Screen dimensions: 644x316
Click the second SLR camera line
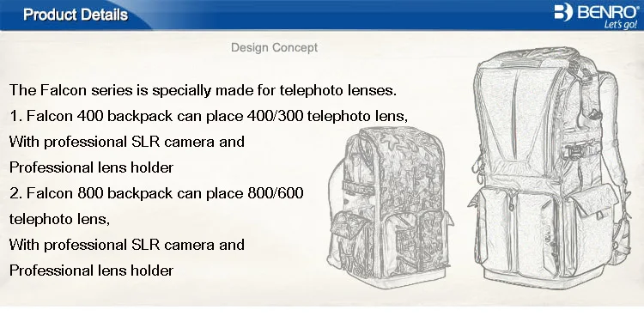(x=127, y=245)
